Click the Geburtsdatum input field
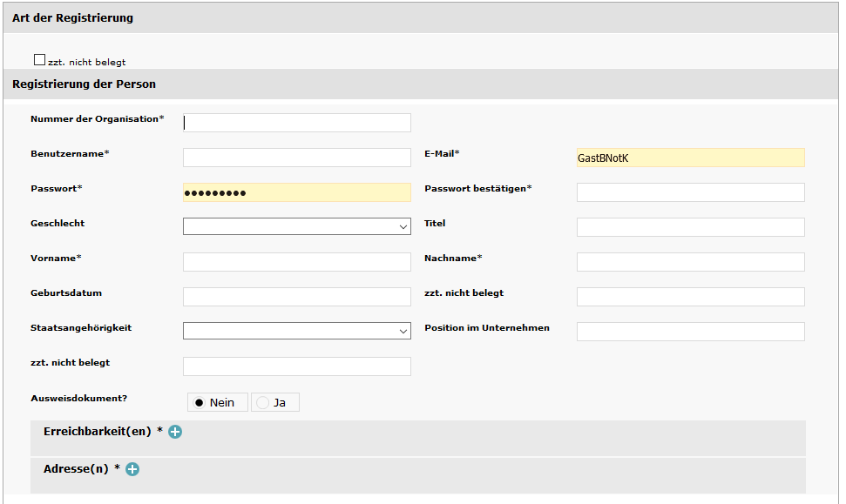This screenshot has height=504, width=846. tap(297, 297)
